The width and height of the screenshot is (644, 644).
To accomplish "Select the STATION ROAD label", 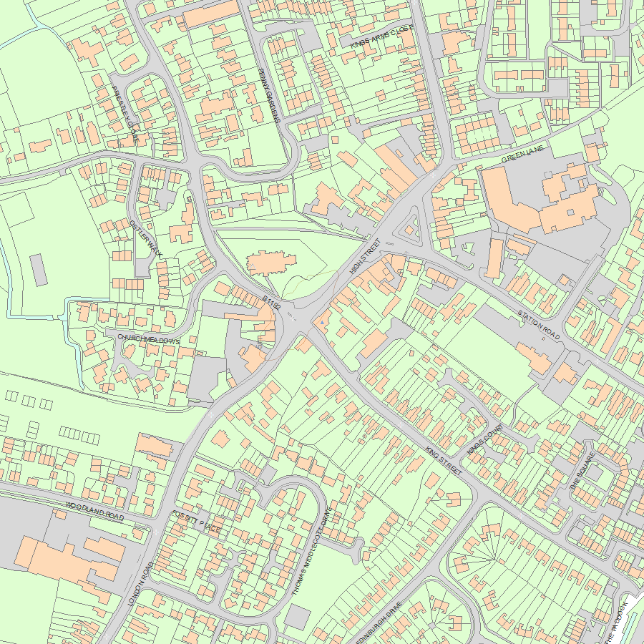I will click(538, 325).
